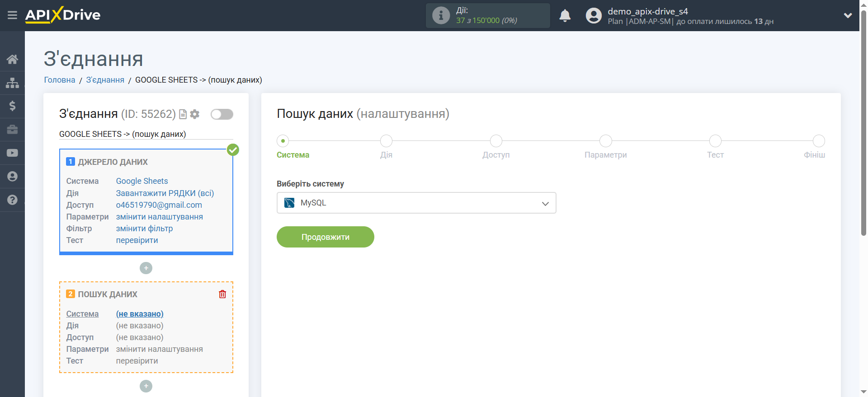The width and height of the screenshot is (868, 397).
Task: Open the video tutorials sidebar icon
Action: click(x=12, y=153)
